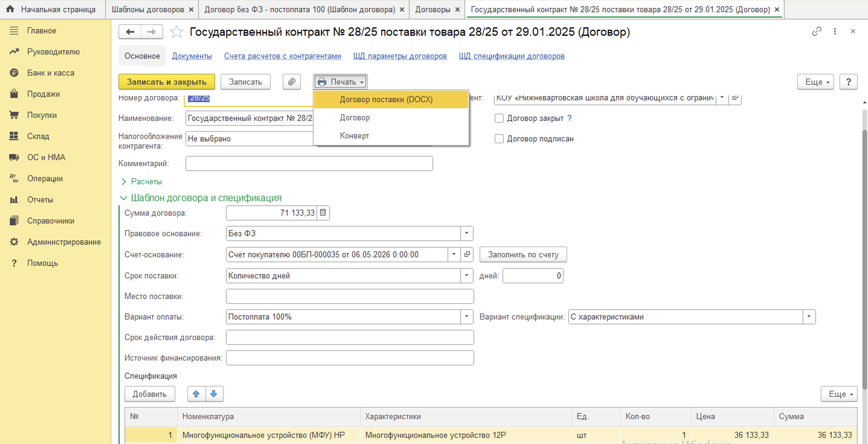Image resolution: width=868 pixels, height=444 pixels.
Task: Click the Администрирование gear icon
Action: click(x=14, y=242)
